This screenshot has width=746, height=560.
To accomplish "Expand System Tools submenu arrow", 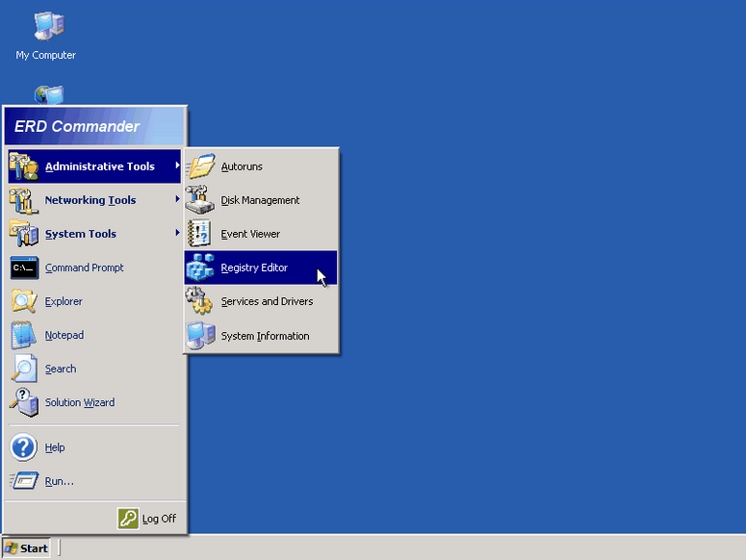I will [x=177, y=233].
